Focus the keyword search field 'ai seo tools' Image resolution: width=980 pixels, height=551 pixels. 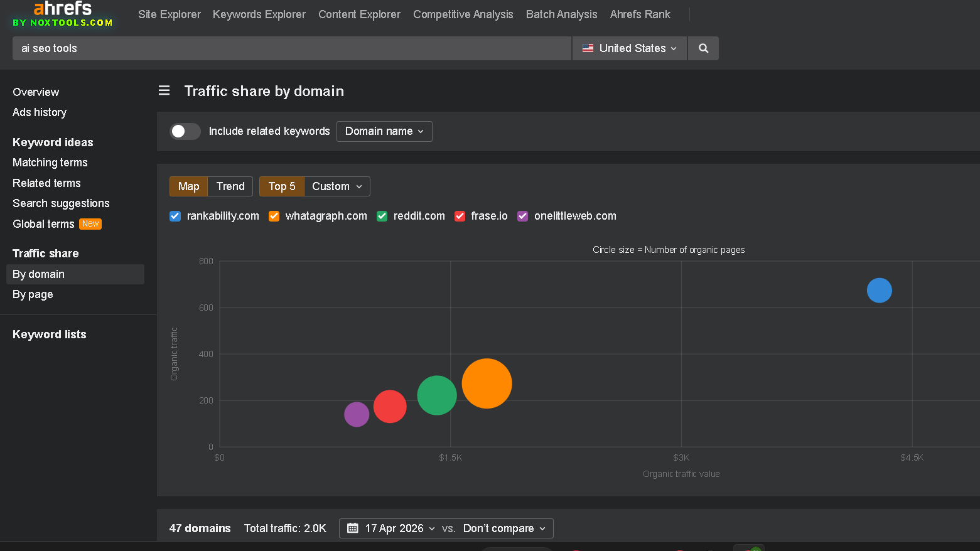pyautogui.click(x=292, y=48)
